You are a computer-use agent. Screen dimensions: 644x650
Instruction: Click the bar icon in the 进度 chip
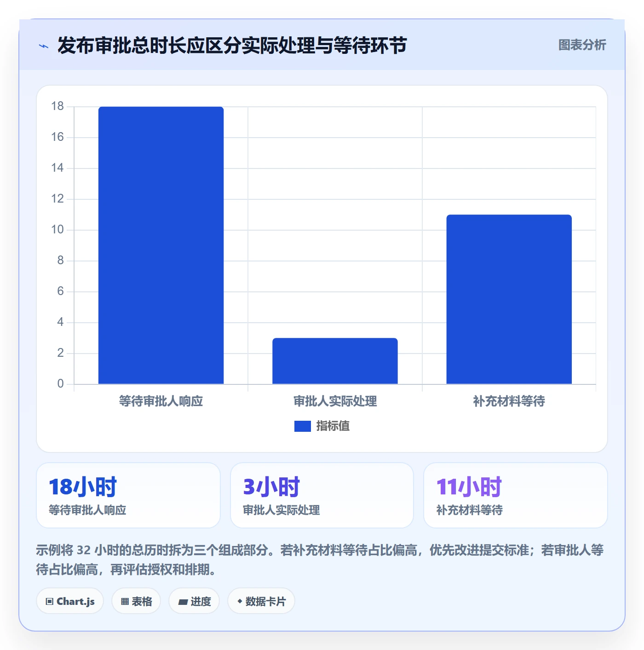coord(183,602)
